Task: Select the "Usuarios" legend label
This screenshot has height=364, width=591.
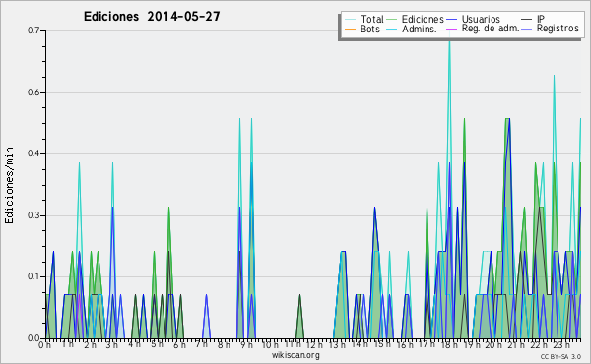Action: point(481,19)
